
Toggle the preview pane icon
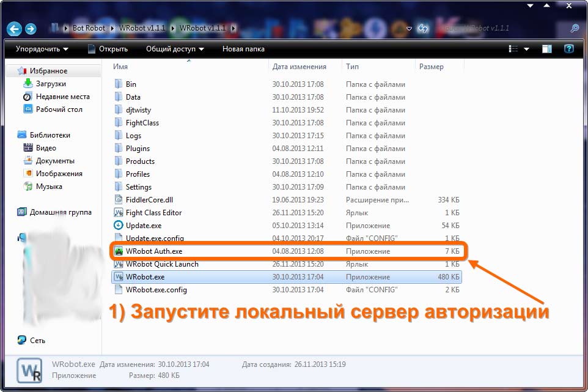click(x=547, y=49)
